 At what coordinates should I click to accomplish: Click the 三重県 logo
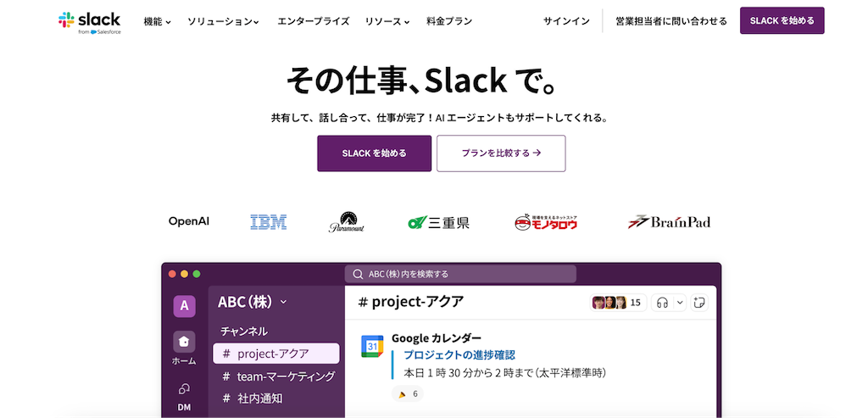point(439,222)
